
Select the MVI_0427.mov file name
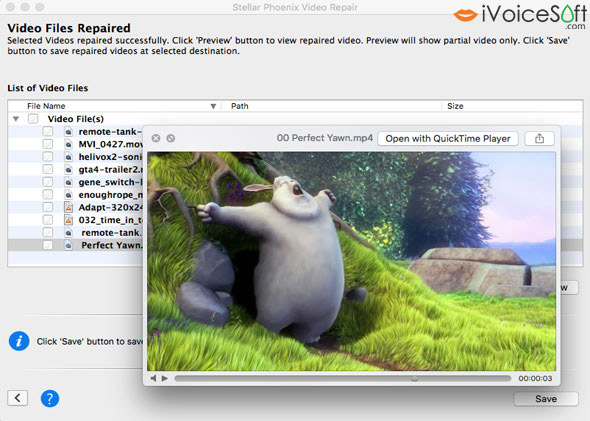111,144
